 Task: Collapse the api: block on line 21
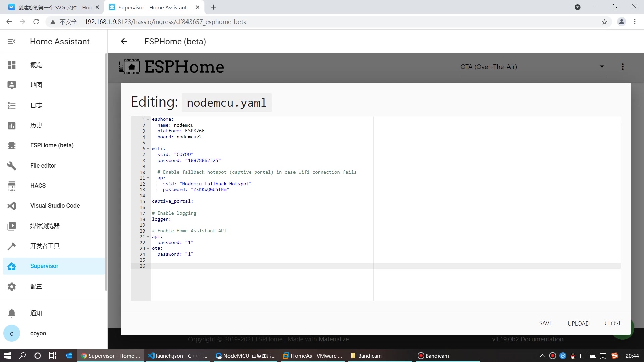(148, 237)
